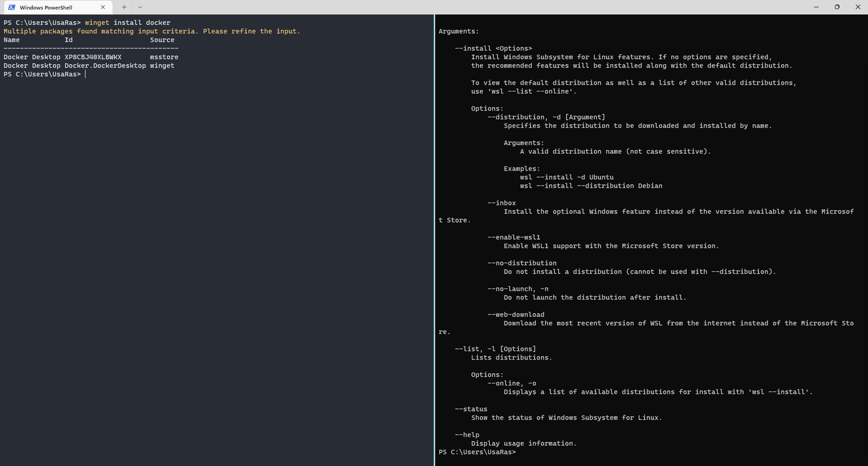This screenshot has width=868, height=466.
Task: Click the '--no-distribution' option text
Action: point(522,263)
